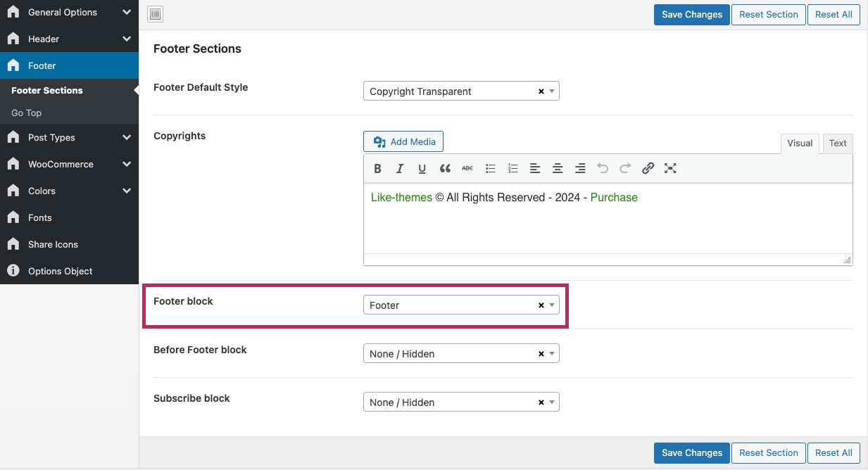Screen dimensions: 868x470
Task: Insert a hyperlink using link icon
Action: tap(648, 168)
